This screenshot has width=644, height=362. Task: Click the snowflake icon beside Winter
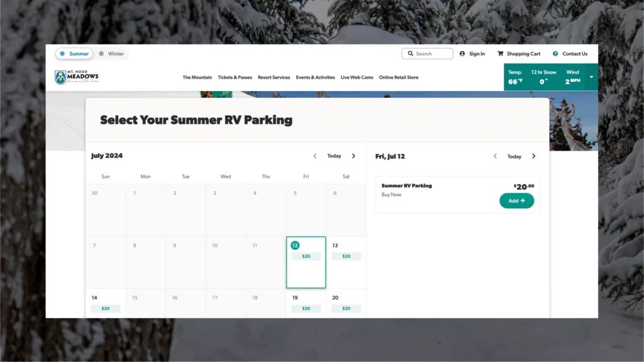[101, 53]
